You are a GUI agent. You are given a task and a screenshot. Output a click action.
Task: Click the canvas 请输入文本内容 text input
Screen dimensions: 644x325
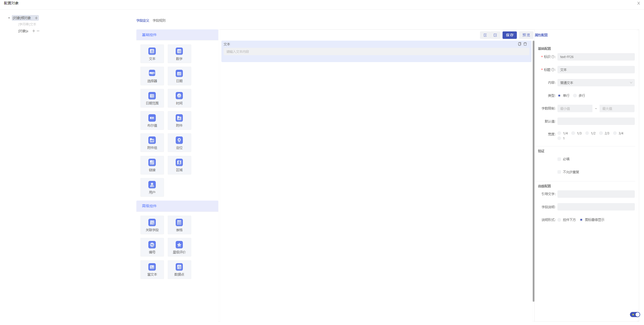tap(376, 52)
